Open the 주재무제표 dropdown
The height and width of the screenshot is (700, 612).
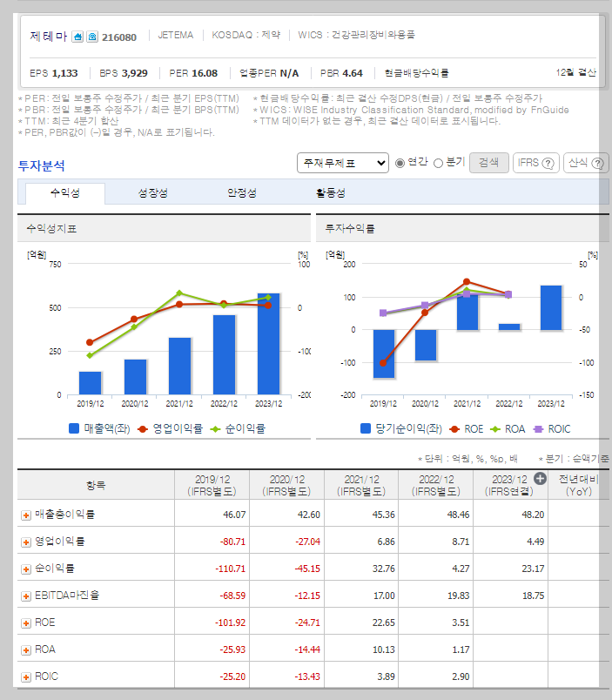pyautogui.click(x=343, y=163)
